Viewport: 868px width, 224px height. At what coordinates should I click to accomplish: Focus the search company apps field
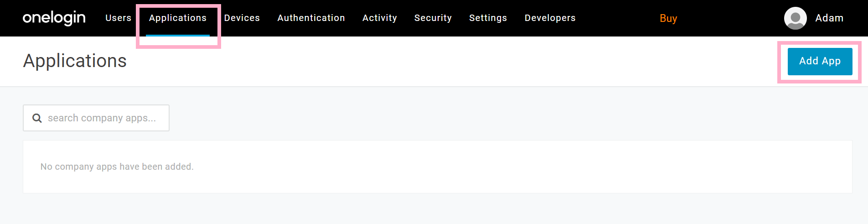pos(96,118)
